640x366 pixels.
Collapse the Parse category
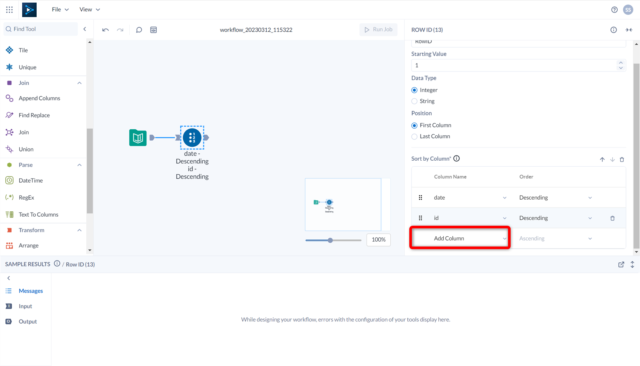click(79, 165)
